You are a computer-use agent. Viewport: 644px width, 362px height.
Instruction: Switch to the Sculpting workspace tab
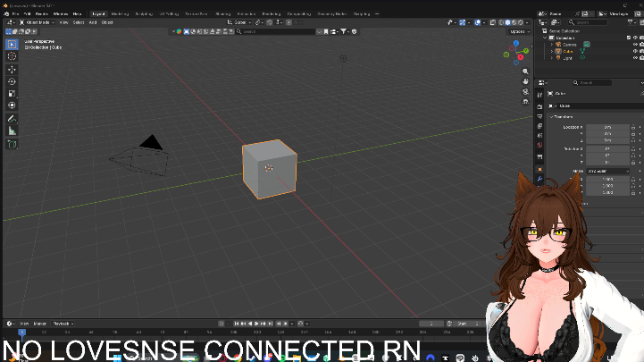(x=144, y=14)
